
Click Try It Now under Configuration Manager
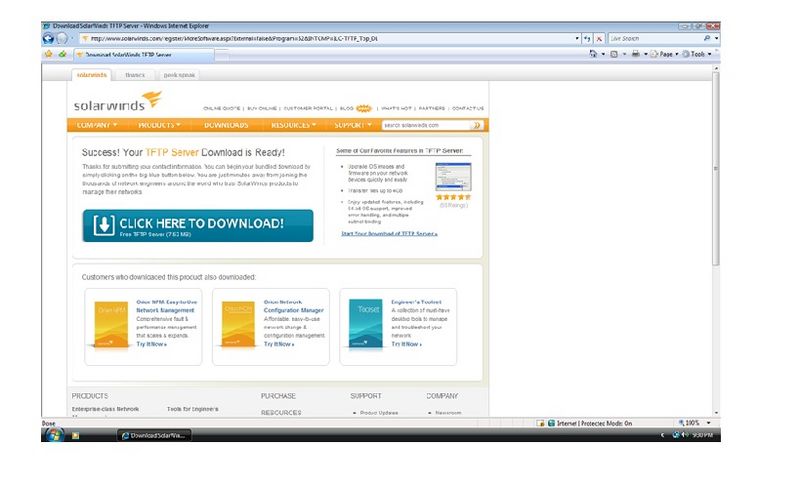(279, 344)
